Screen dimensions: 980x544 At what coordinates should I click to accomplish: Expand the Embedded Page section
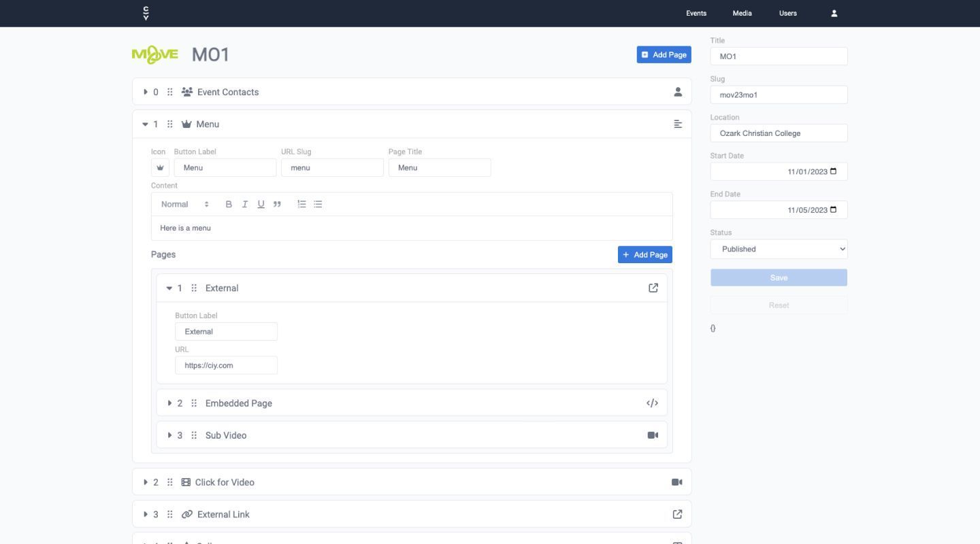169,403
